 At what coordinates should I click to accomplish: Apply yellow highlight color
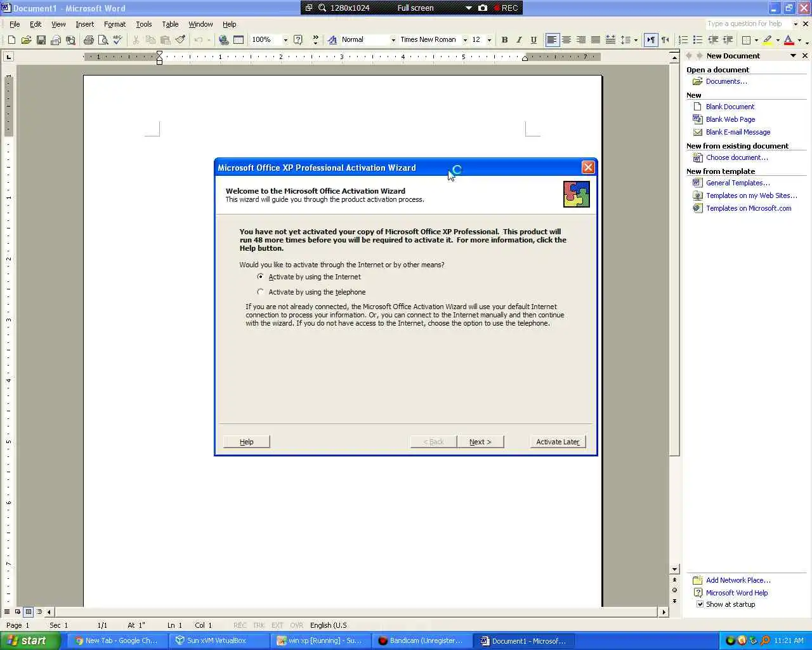coord(768,39)
